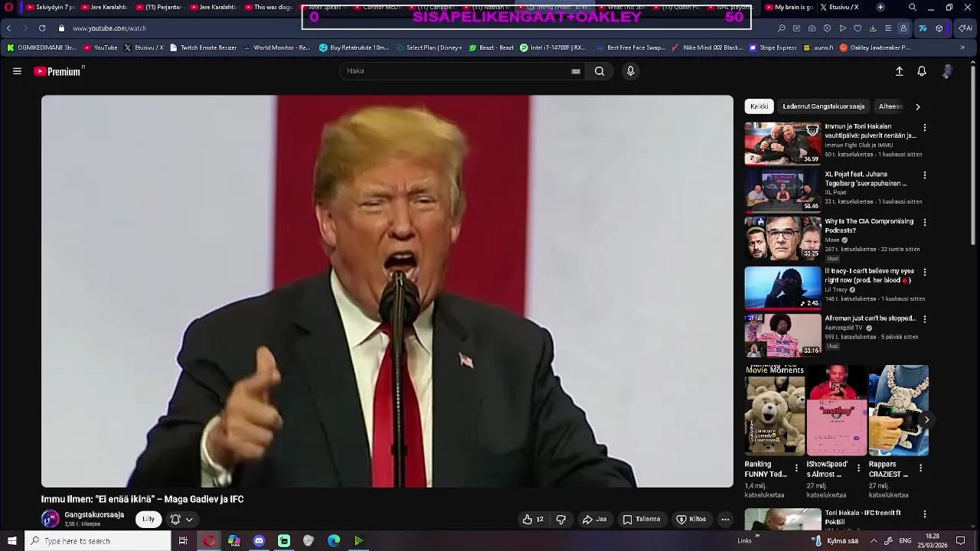The height and width of the screenshot is (551, 980).
Task: Expand hidden system tray icons chevron
Action: (x=874, y=541)
